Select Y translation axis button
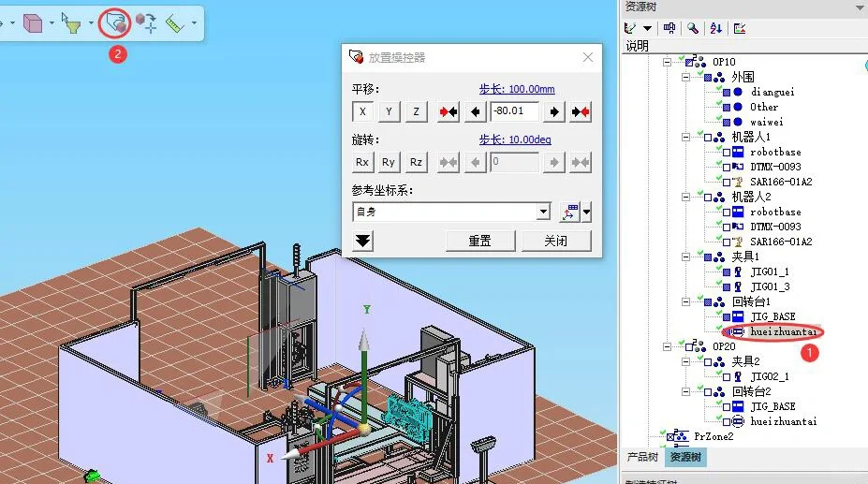868x484 pixels. coord(390,111)
